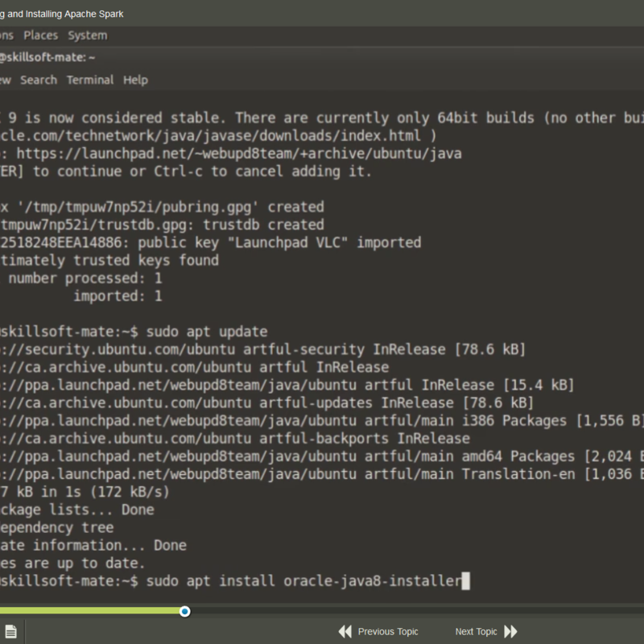Click the 'trusted keys found' line
Viewport: 644px width, 644px height.
[109, 260]
